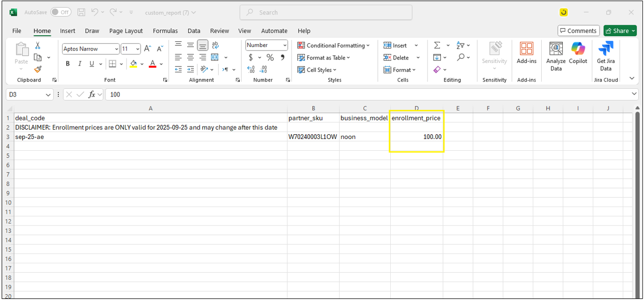Click the Format Painter brush icon
This screenshot has height=301, width=644.
38,69
